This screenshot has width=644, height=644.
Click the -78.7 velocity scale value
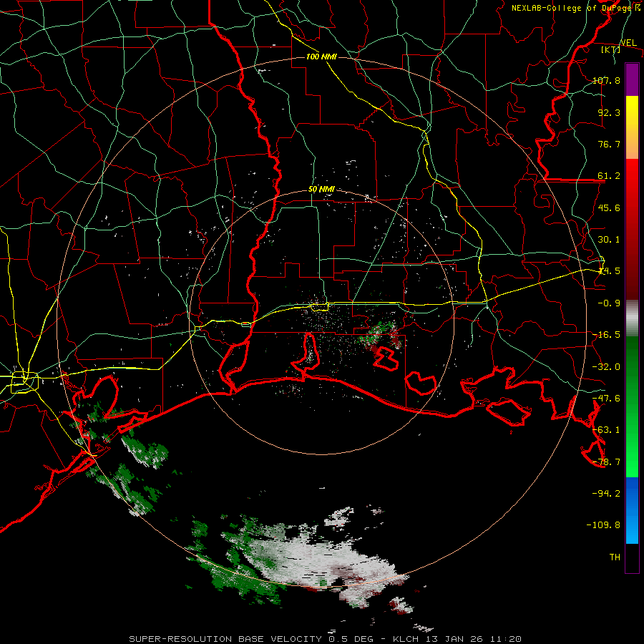point(606,462)
